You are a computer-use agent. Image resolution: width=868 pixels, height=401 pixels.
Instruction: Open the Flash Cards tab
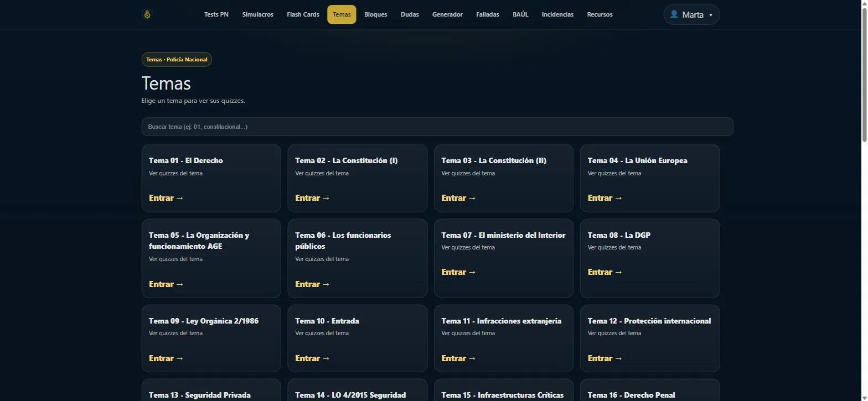point(303,14)
